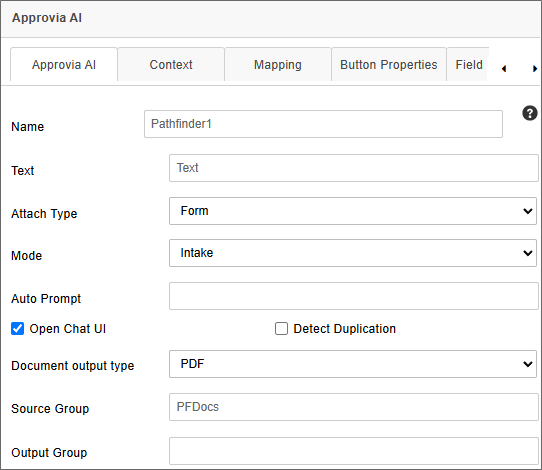Click the Open Chat UI label text
The width and height of the screenshot is (542, 470).
(x=68, y=329)
